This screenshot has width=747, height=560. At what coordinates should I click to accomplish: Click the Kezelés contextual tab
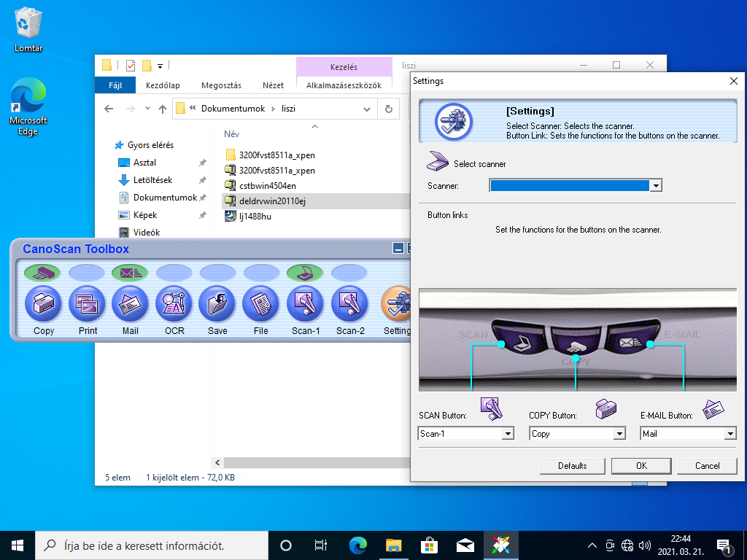point(344,67)
